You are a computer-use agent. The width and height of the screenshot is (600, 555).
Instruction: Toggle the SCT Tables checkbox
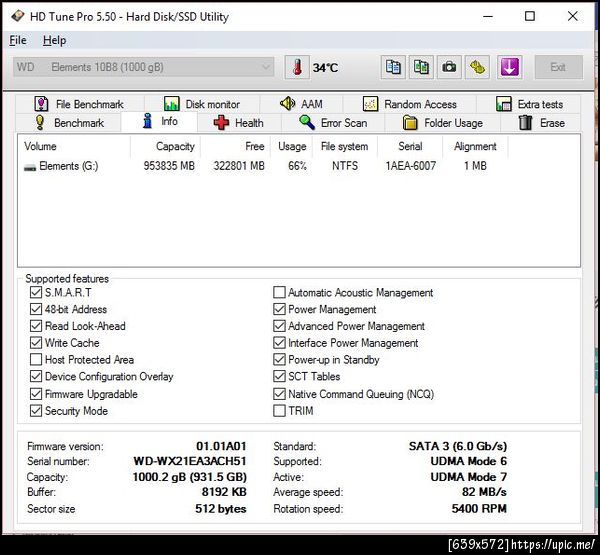[x=279, y=376]
